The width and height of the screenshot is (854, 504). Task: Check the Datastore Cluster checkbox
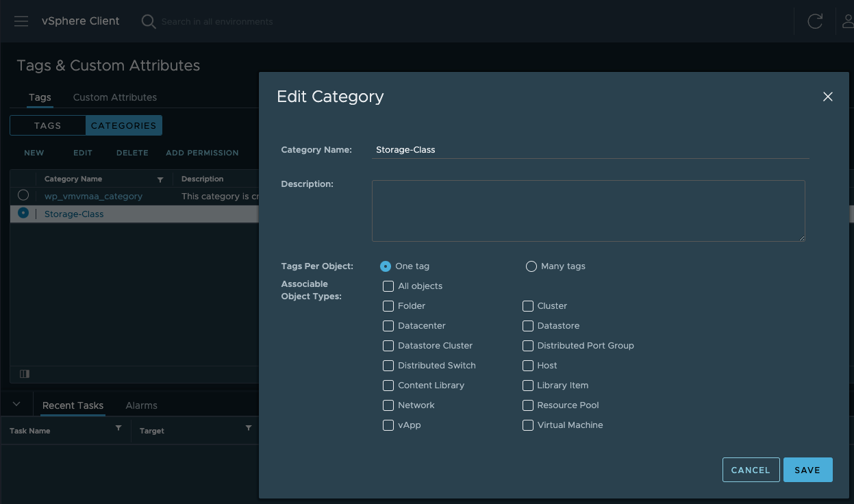tap(388, 346)
